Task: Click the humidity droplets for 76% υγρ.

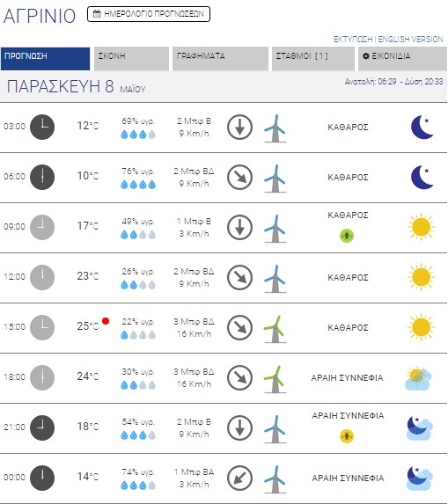Action: point(138,185)
